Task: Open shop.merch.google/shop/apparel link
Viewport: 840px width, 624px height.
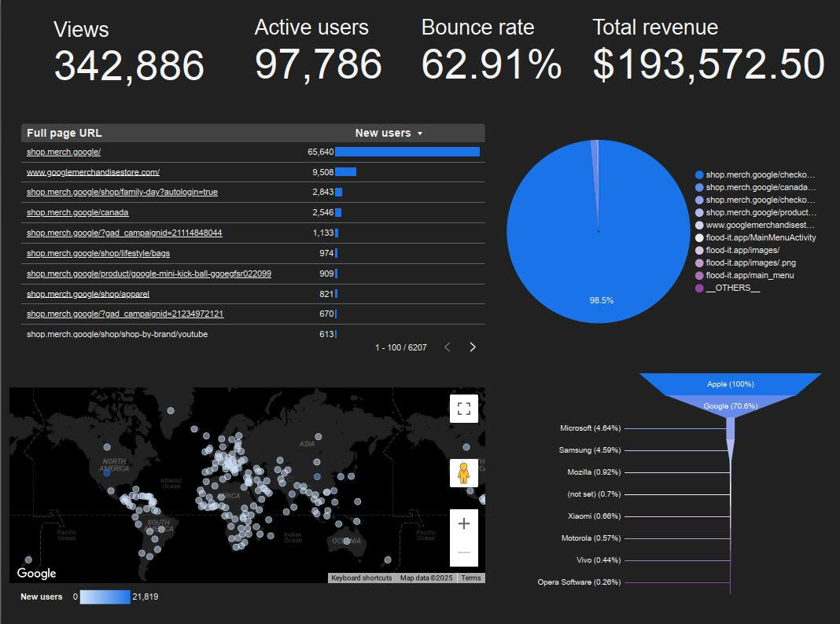Action: coord(88,294)
